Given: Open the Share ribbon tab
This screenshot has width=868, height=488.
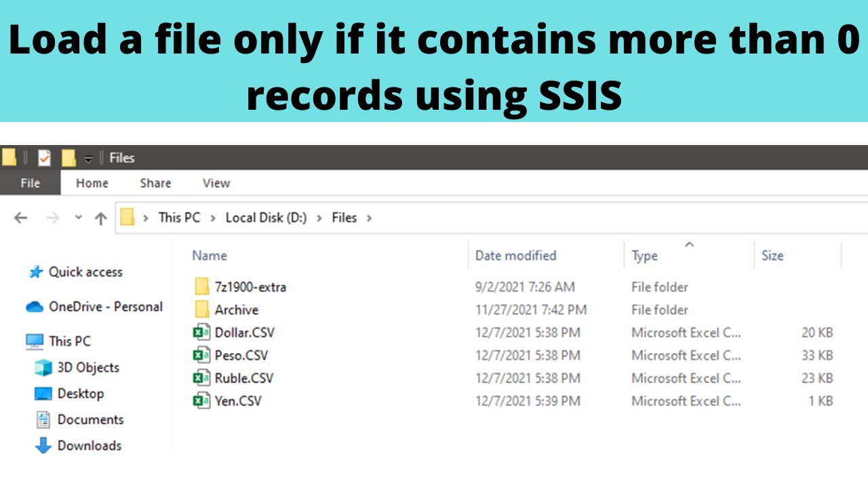Looking at the screenshot, I should [155, 183].
